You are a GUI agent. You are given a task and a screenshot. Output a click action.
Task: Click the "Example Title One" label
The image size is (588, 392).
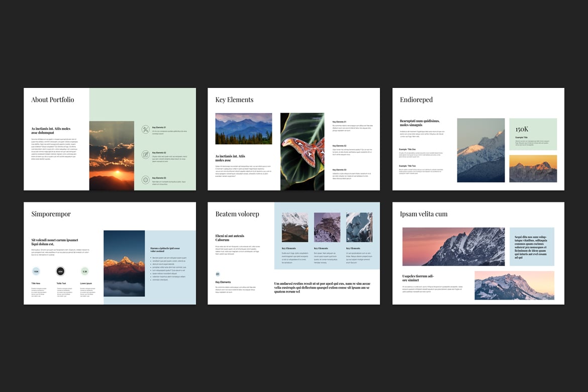click(407, 149)
